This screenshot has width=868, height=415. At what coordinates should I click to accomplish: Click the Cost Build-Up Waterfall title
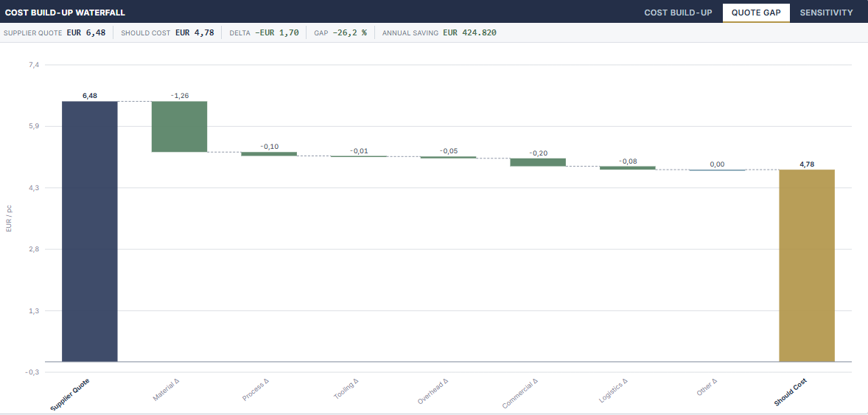pyautogui.click(x=65, y=13)
